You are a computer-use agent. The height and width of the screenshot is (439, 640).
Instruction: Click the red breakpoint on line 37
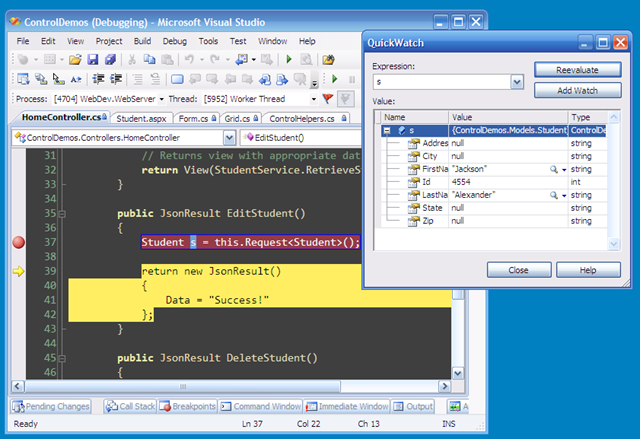[x=17, y=242]
